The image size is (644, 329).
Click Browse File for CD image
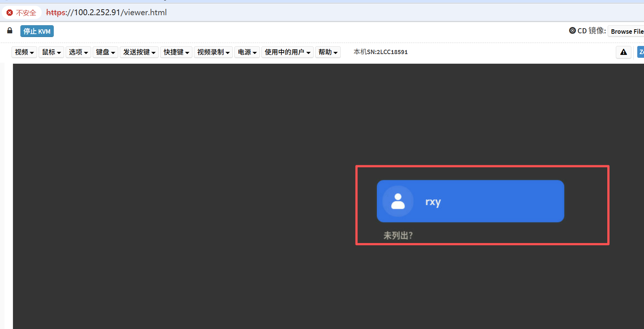pyautogui.click(x=626, y=31)
